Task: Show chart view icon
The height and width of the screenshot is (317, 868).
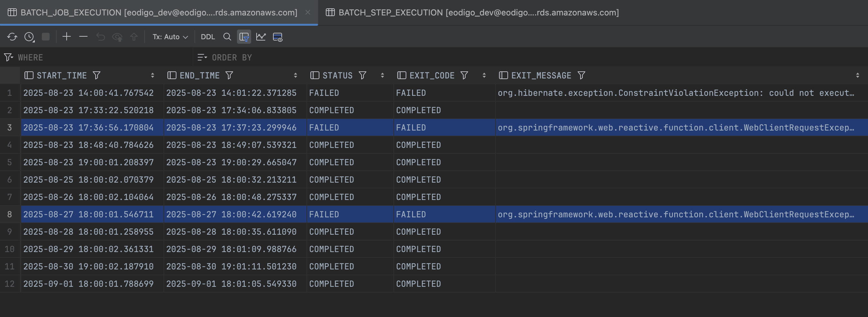Action: [x=261, y=37]
